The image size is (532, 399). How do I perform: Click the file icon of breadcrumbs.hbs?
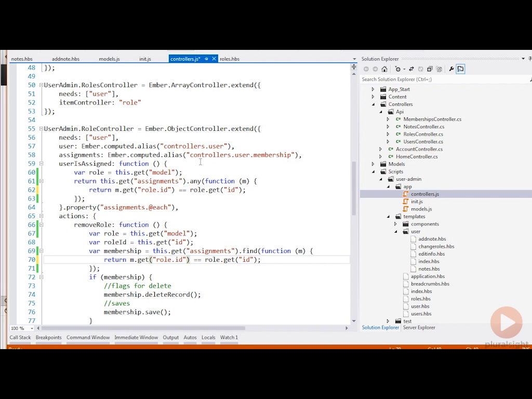405,284
